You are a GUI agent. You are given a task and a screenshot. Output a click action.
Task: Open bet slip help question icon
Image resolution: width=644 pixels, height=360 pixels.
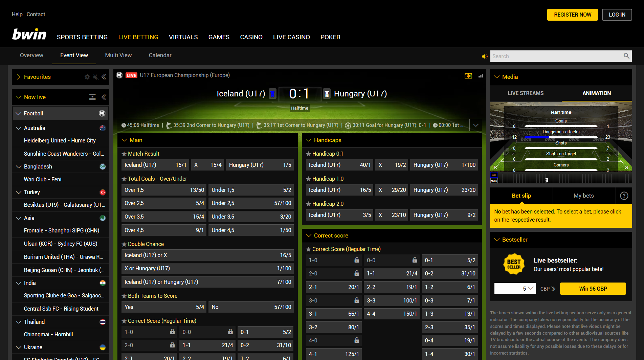(x=624, y=196)
